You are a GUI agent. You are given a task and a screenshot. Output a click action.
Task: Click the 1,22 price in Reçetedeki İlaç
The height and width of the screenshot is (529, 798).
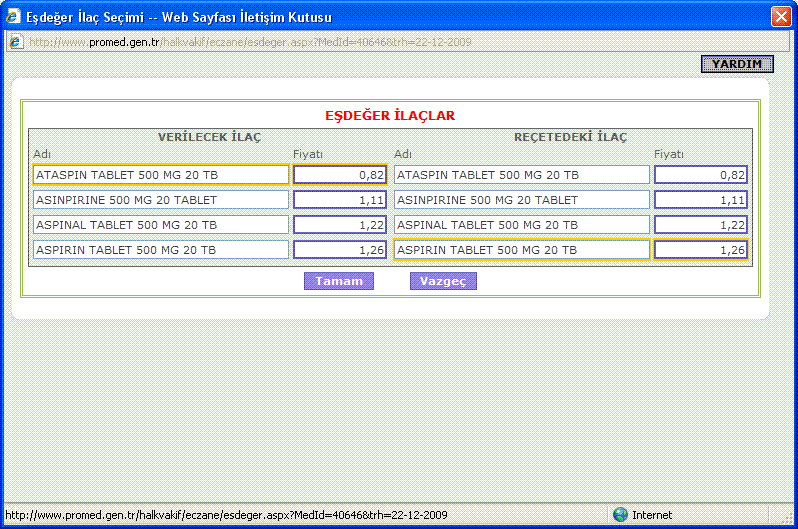(701, 225)
